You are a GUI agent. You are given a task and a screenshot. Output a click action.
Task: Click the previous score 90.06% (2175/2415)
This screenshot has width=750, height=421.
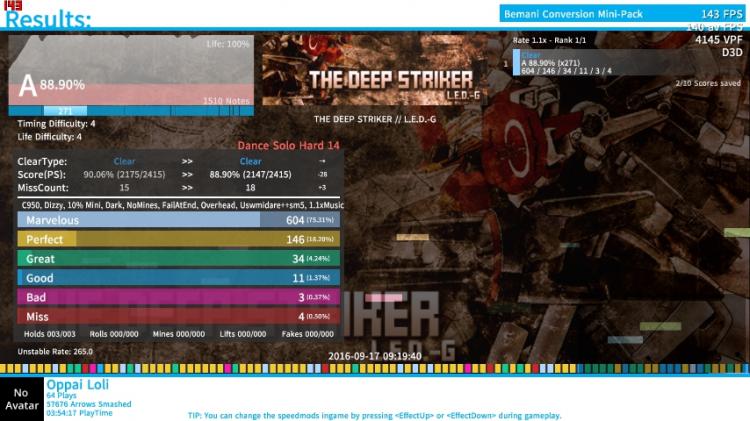tap(124, 174)
